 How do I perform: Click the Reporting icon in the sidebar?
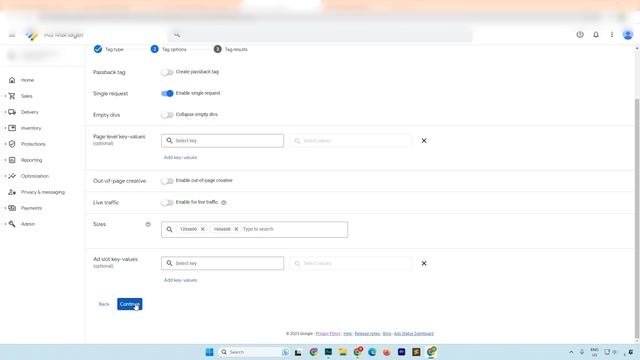coord(12,160)
